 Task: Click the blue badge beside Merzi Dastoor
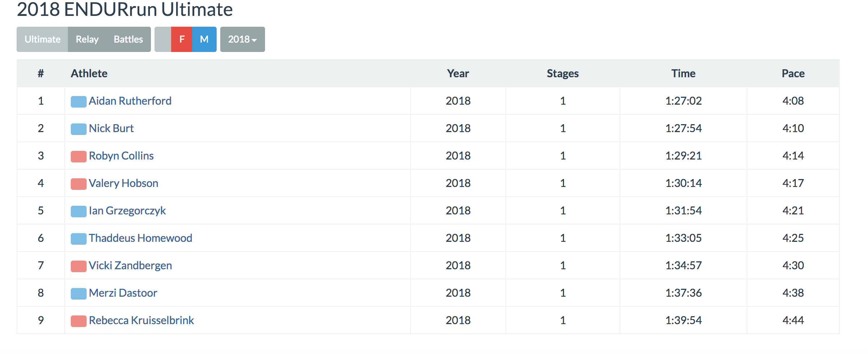coord(78,293)
